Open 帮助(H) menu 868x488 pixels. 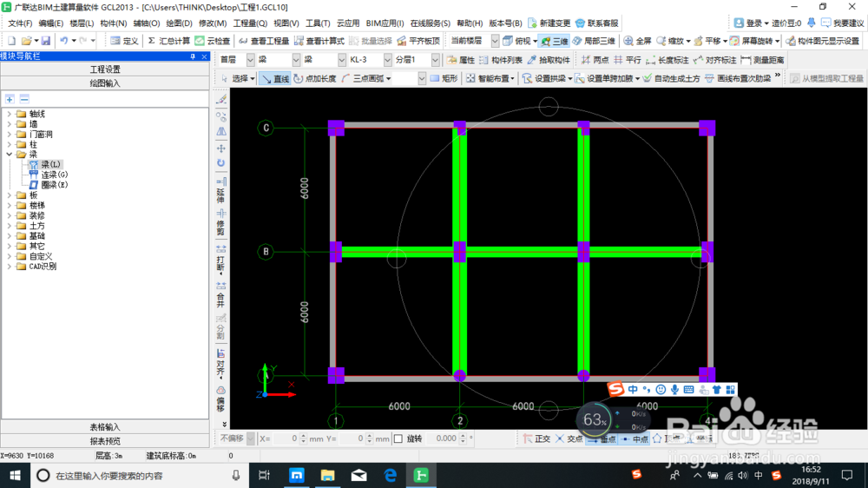tap(470, 23)
